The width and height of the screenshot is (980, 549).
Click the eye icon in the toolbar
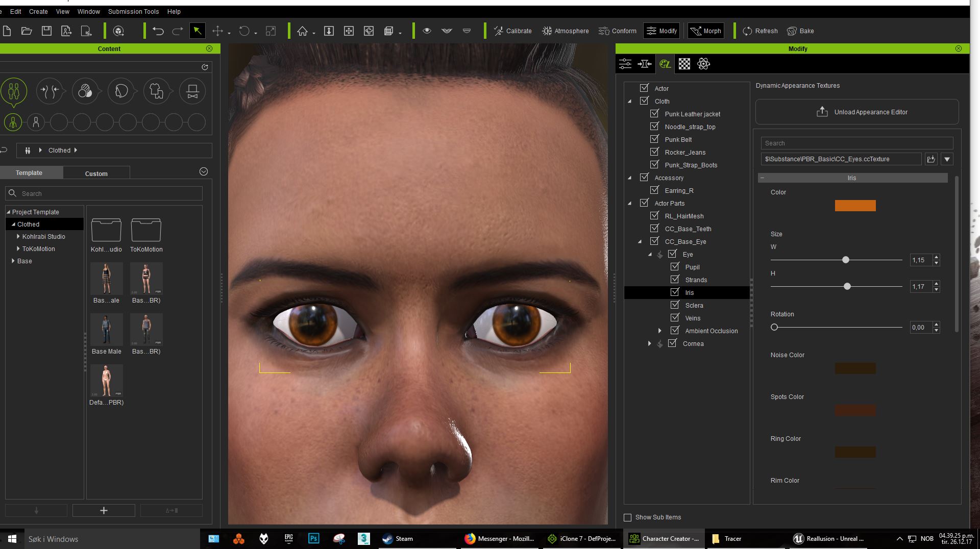pyautogui.click(x=427, y=31)
